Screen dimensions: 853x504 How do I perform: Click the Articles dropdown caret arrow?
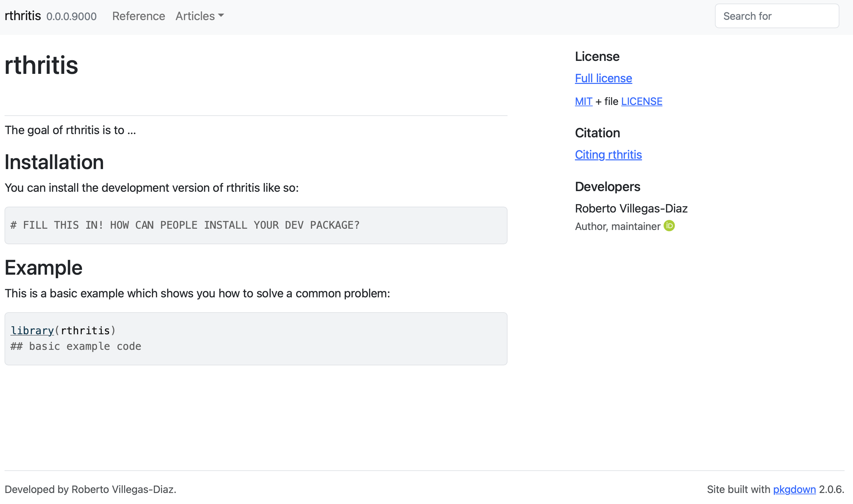pos(221,16)
